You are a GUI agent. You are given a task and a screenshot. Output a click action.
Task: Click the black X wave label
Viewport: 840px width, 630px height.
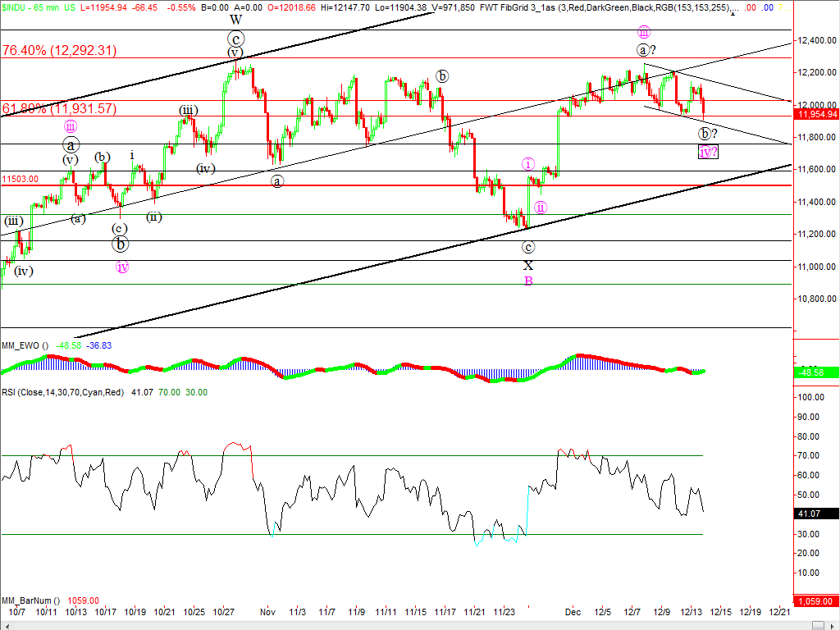point(528,265)
